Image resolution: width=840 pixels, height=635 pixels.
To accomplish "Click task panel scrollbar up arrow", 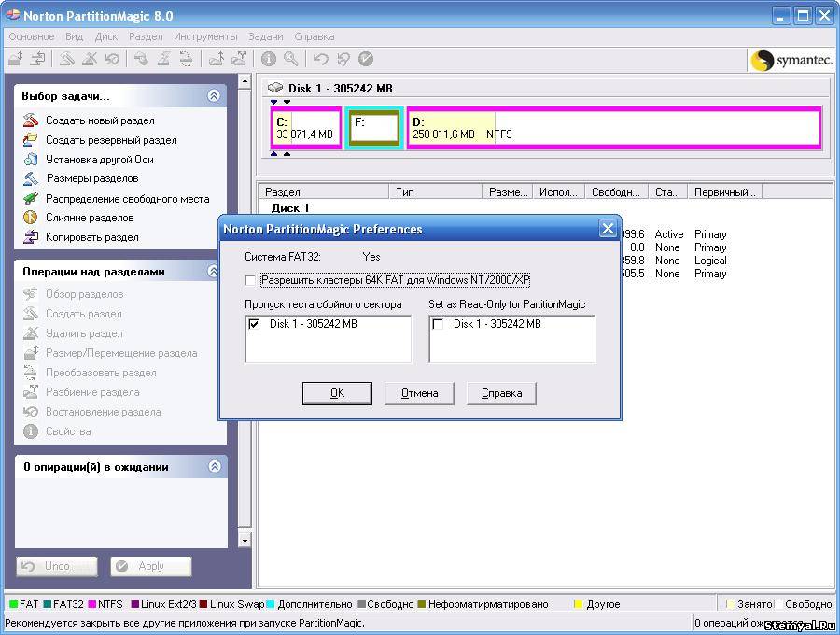I will [x=245, y=81].
